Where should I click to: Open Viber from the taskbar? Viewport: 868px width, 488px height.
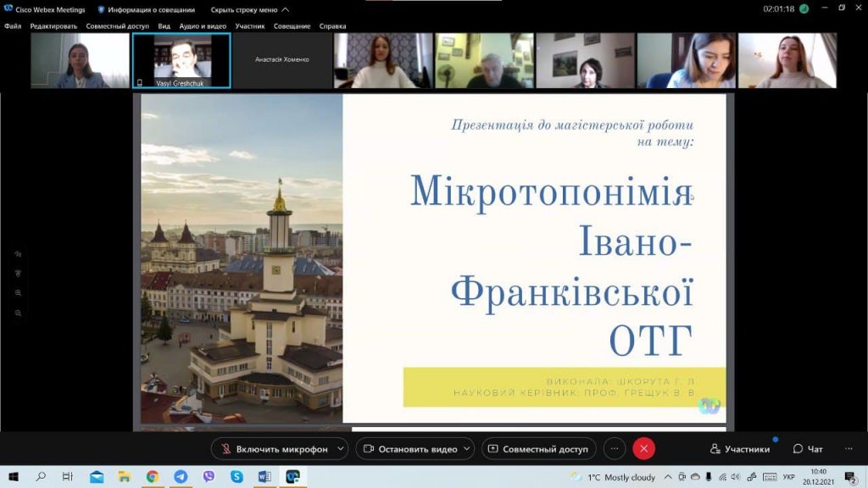[x=209, y=477]
